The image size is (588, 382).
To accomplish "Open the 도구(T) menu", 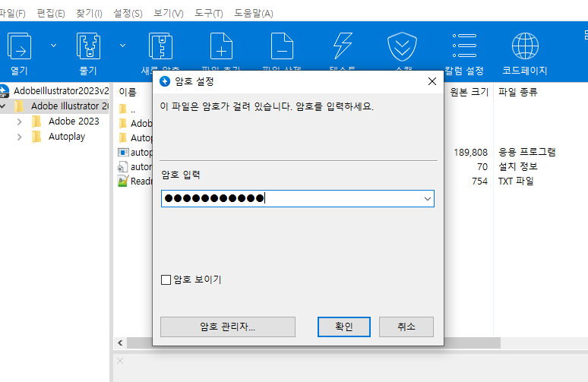I will click(208, 14).
